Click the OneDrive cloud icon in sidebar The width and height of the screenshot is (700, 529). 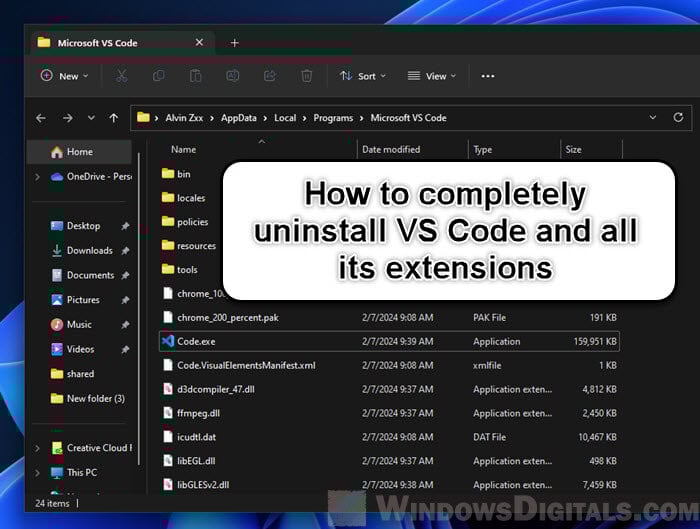click(x=57, y=177)
